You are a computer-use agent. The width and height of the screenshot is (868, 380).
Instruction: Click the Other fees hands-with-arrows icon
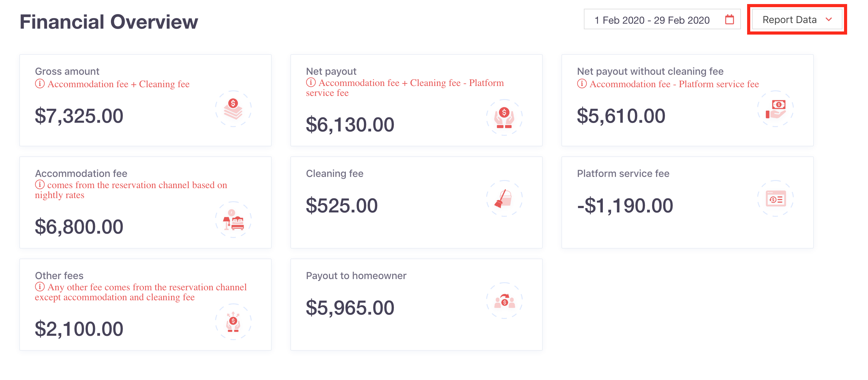pos(233,322)
